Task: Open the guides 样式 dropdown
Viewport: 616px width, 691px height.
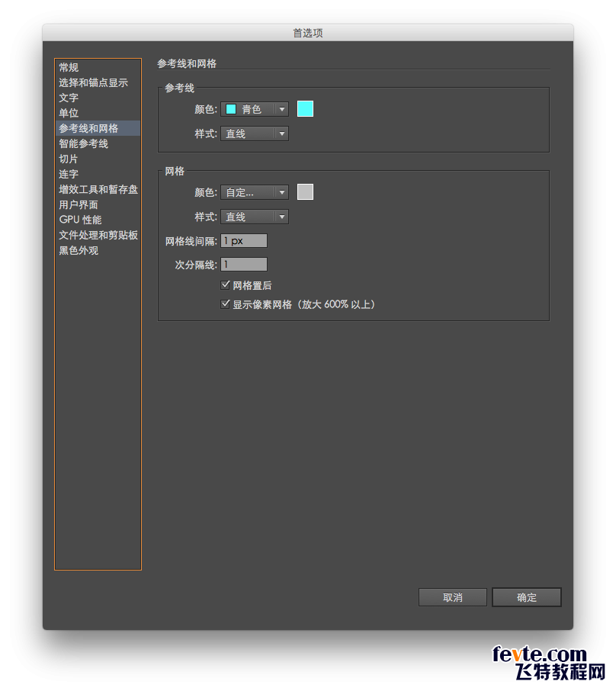Action: pos(255,133)
